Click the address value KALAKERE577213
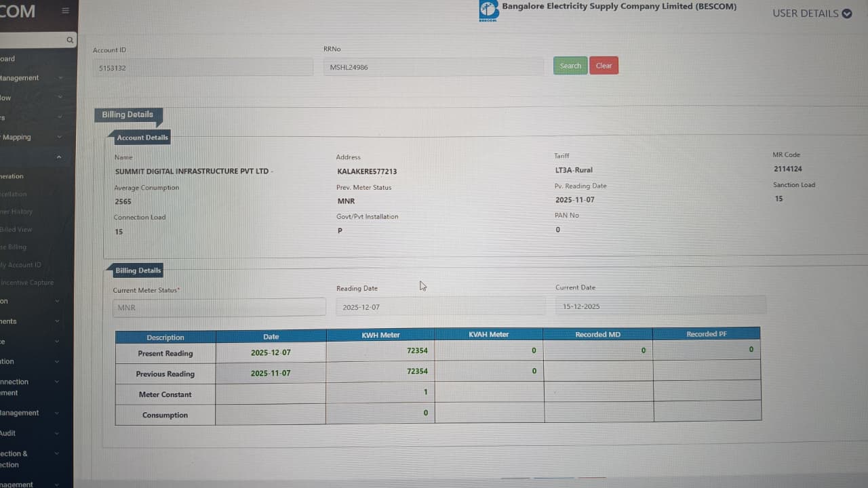The height and width of the screenshot is (488, 868). (x=367, y=171)
